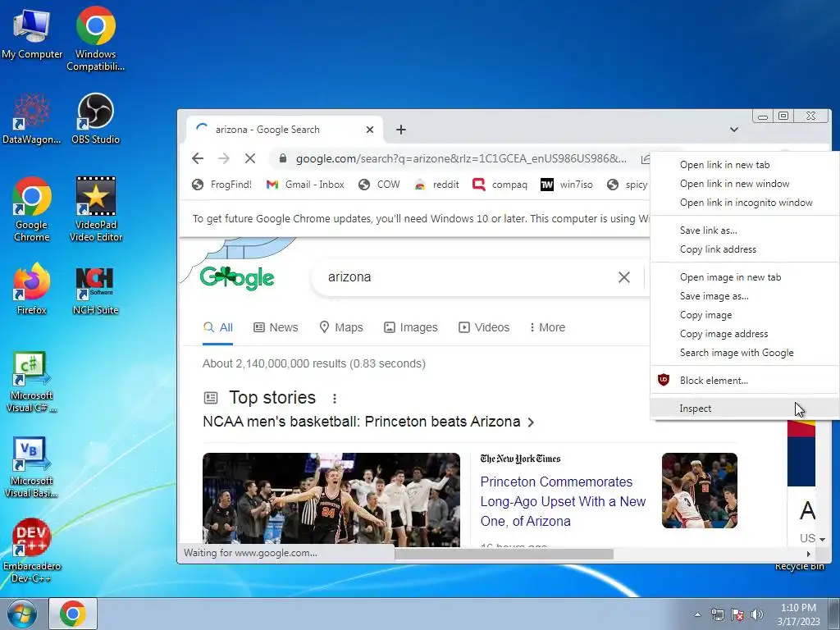Click the Windows Start button

point(21,614)
